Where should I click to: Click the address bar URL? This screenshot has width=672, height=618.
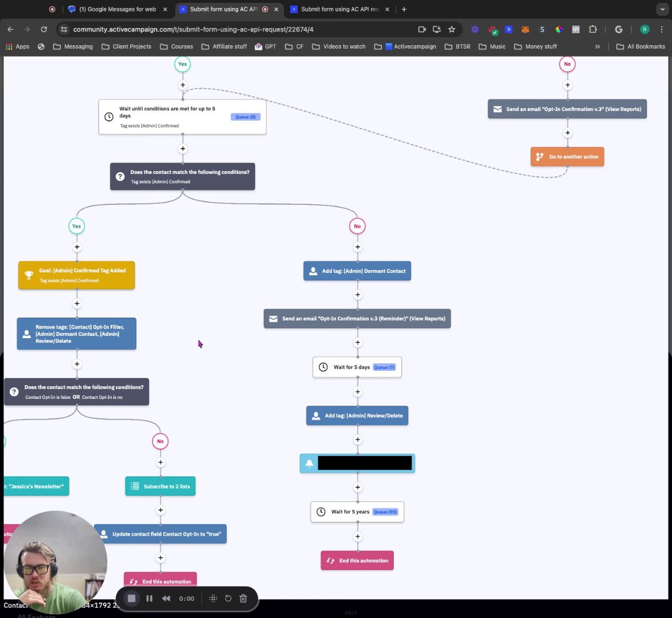pyautogui.click(x=193, y=29)
